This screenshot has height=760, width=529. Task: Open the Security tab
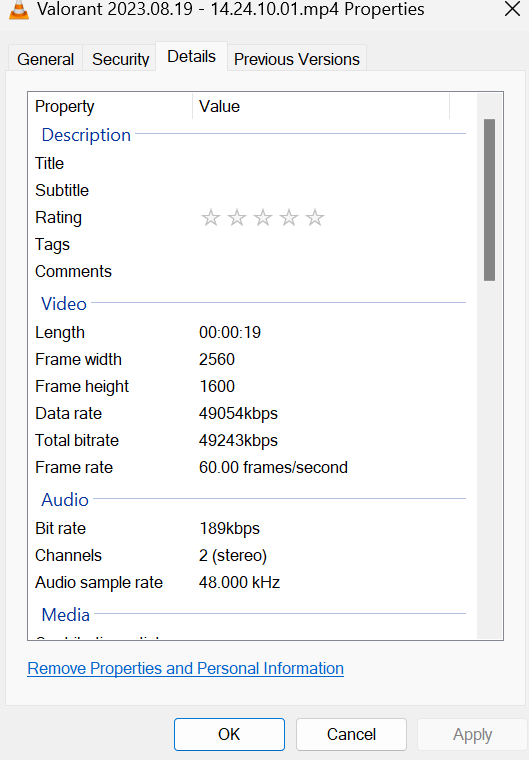(x=120, y=59)
